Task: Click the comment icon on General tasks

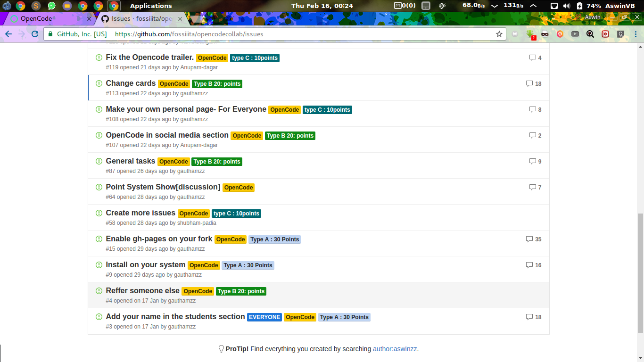Action: tap(533, 162)
